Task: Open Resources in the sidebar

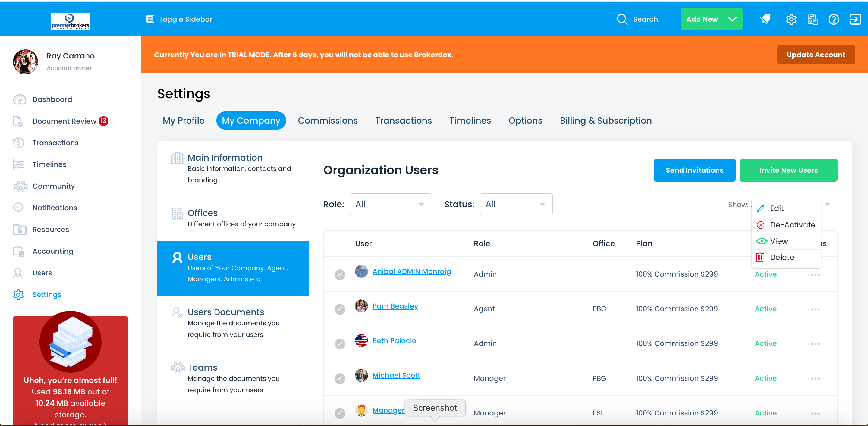Action: pyautogui.click(x=51, y=229)
